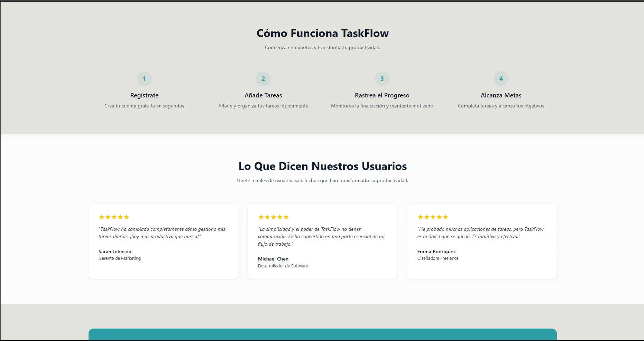Click the step 2 number circle
The width and height of the screenshot is (644, 341).
click(x=263, y=79)
